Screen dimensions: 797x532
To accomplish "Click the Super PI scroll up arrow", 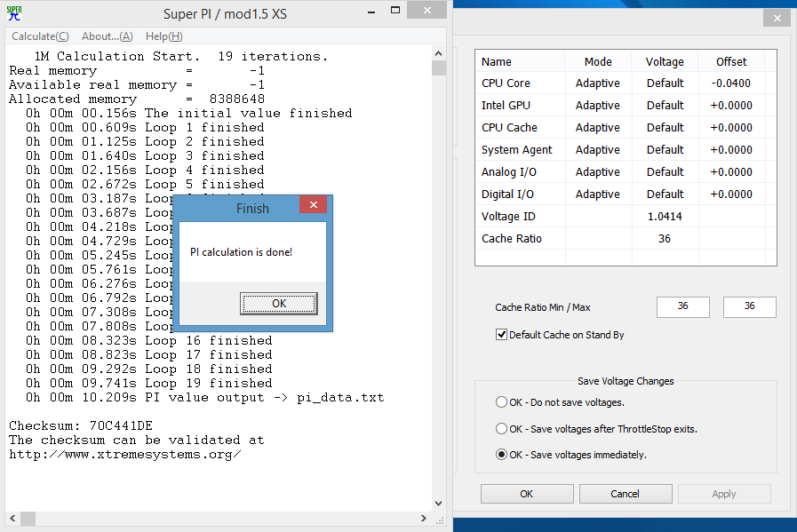I will [x=439, y=53].
